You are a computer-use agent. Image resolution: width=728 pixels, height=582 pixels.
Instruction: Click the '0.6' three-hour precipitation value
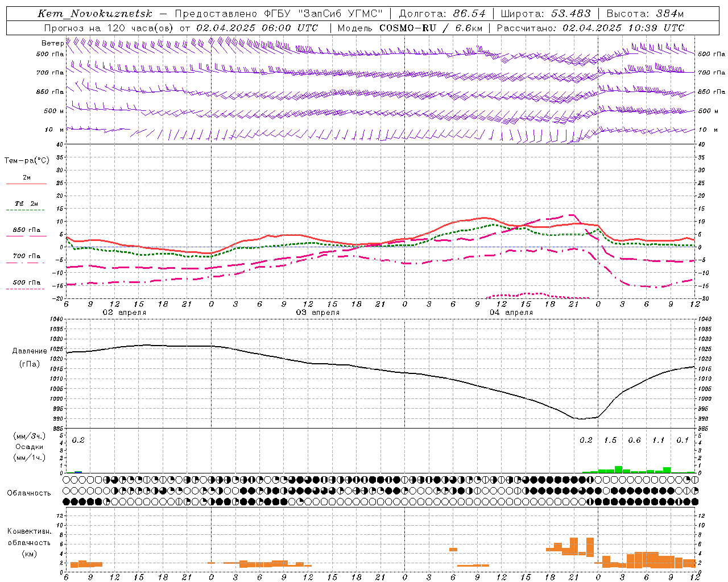coord(634,440)
